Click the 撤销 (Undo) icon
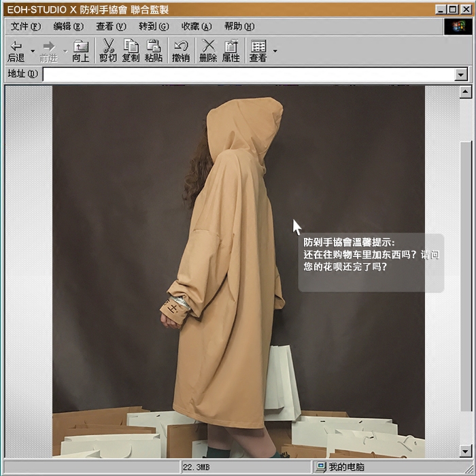 coord(181,50)
